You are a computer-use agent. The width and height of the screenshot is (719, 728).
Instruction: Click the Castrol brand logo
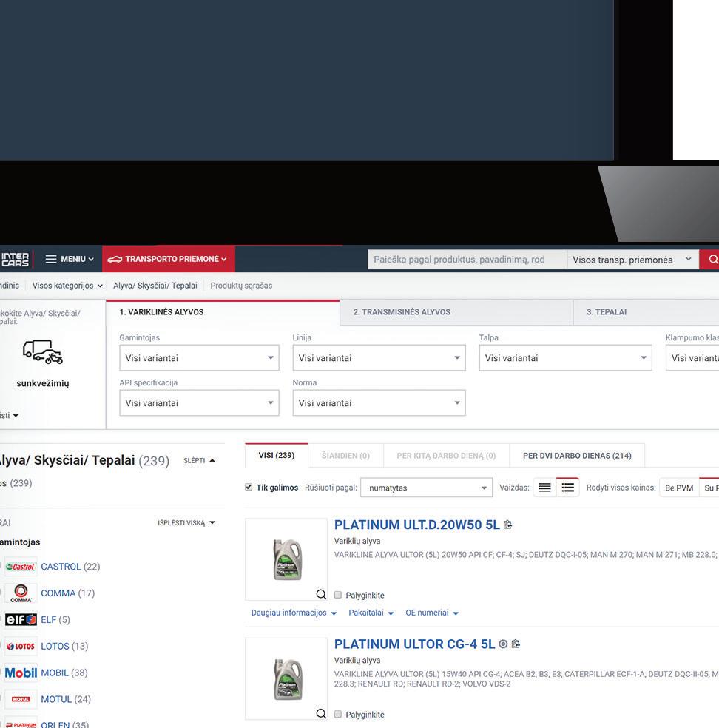pyautogui.click(x=21, y=567)
